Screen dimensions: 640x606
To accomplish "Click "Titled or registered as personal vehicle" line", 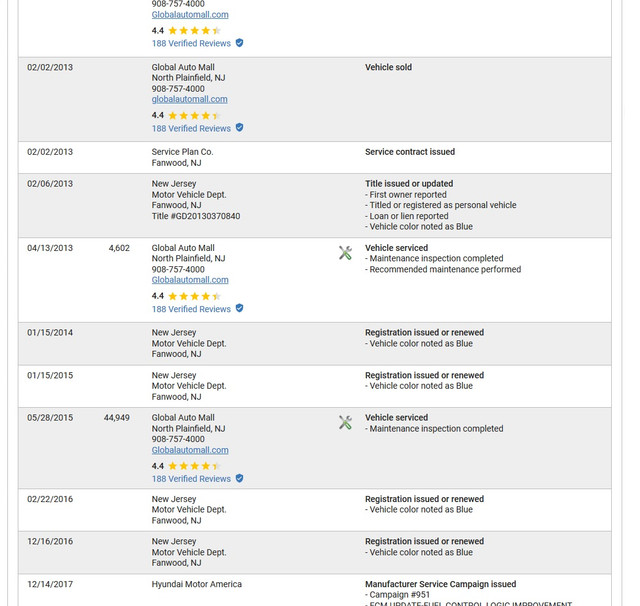I will (441, 205).
